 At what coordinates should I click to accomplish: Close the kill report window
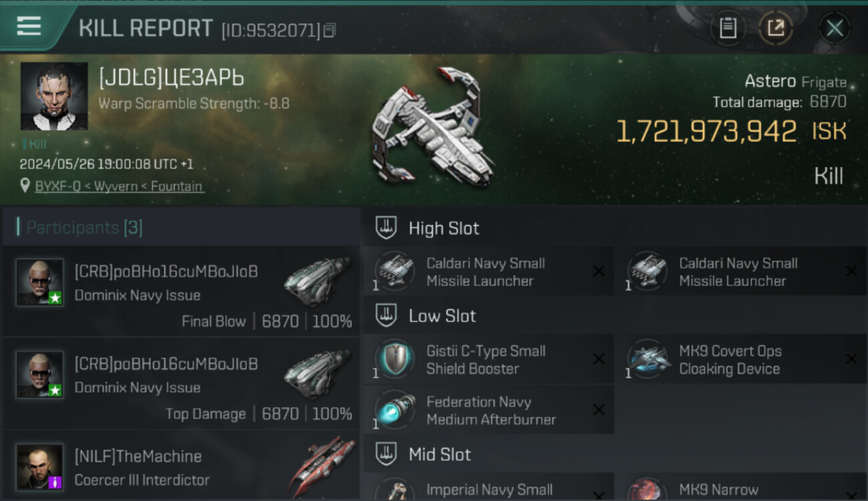(x=834, y=28)
